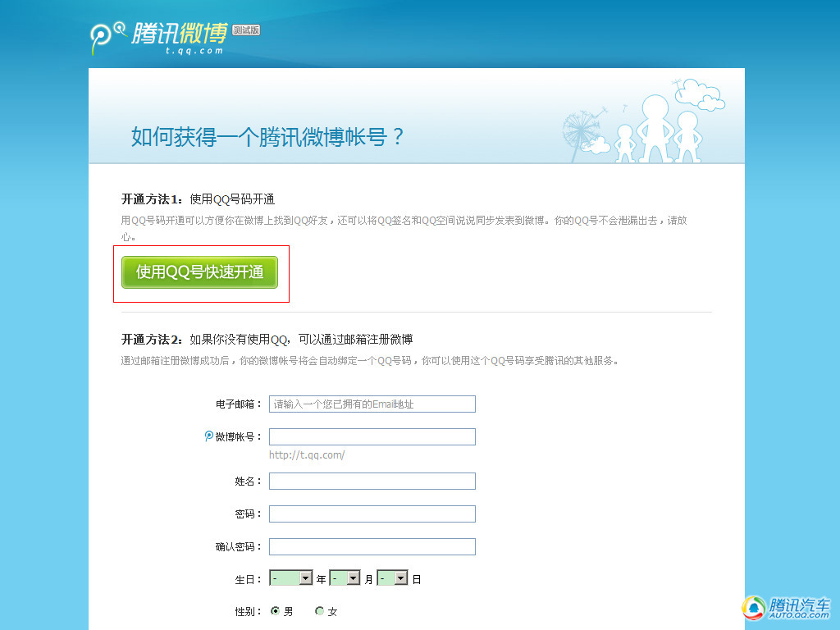Image resolution: width=840 pixels, height=630 pixels.
Task: Click the 生日 label
Action: coord(248,580)
